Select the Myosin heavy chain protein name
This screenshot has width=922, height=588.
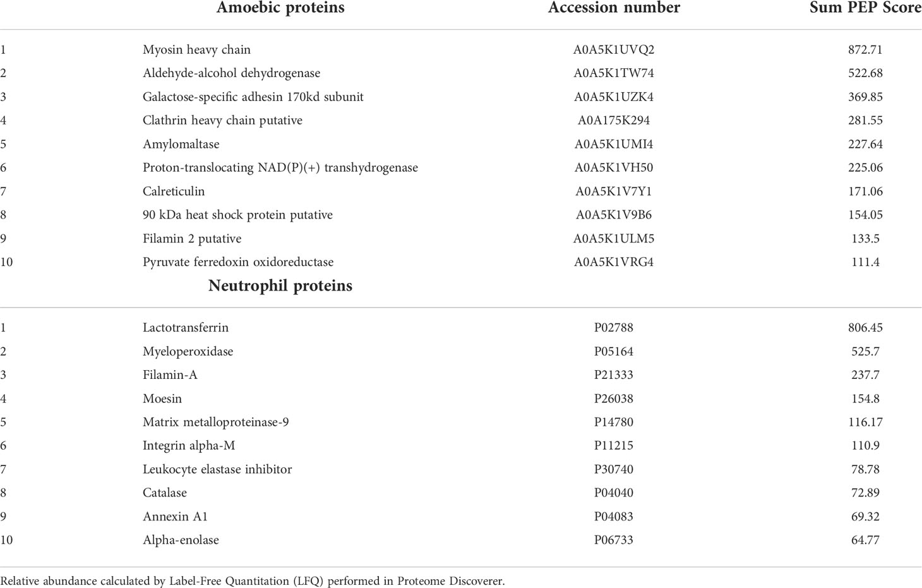coord(196,50)
